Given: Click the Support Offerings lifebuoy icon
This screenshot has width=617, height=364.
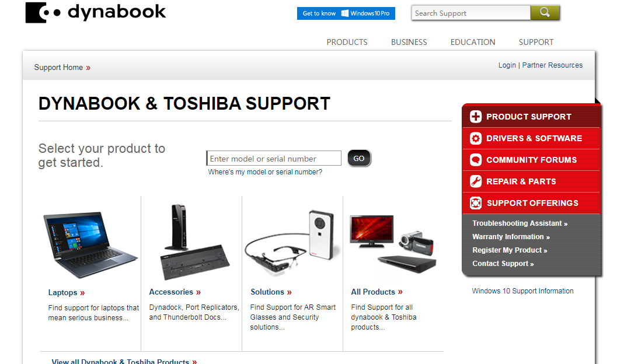Looking at the screenshot, I should (476, 203).
